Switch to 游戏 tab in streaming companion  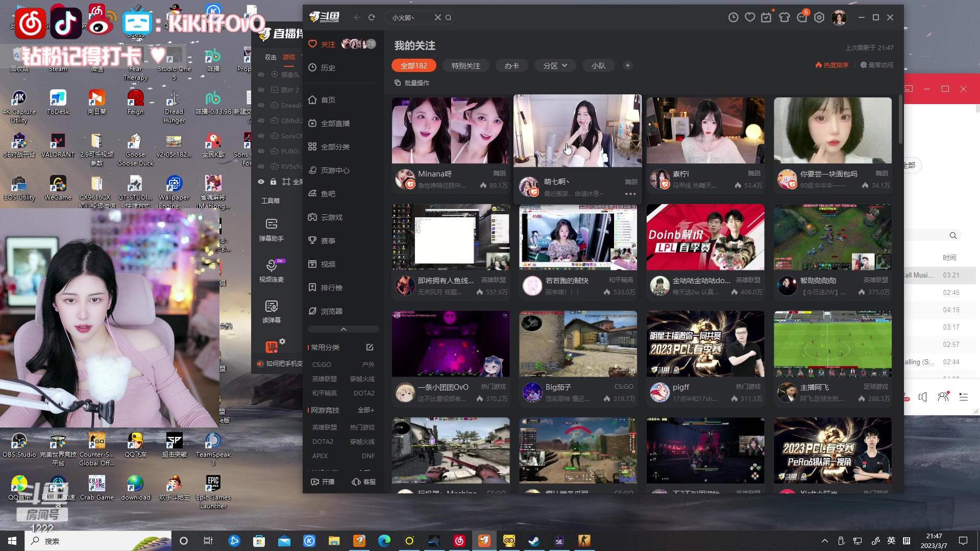coord(289,57)
